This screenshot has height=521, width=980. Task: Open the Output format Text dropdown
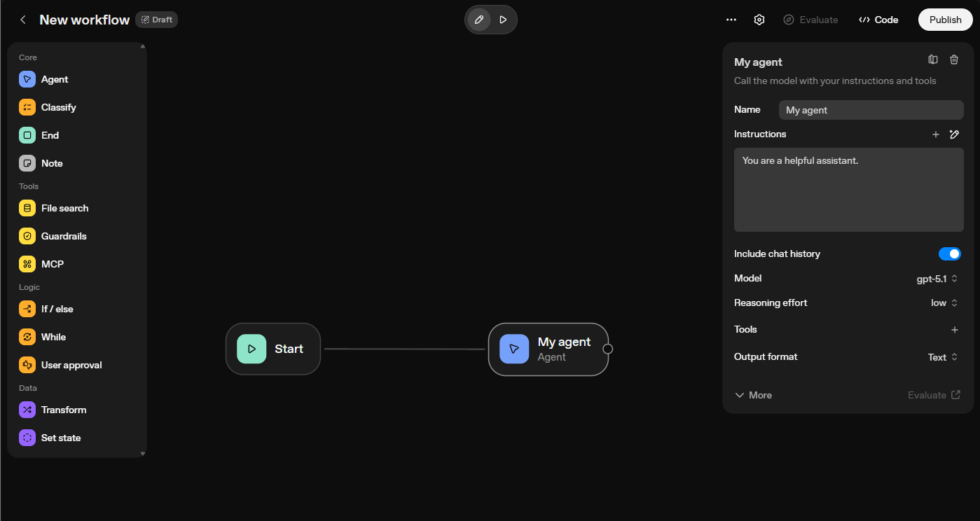pyautogui.click(x=942, y=357)
